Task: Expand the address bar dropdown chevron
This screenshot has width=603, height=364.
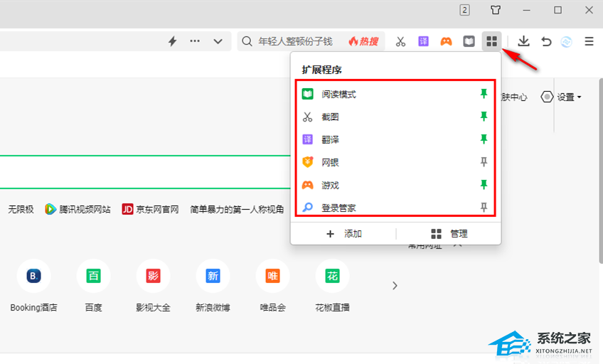Action: (218, 41)
